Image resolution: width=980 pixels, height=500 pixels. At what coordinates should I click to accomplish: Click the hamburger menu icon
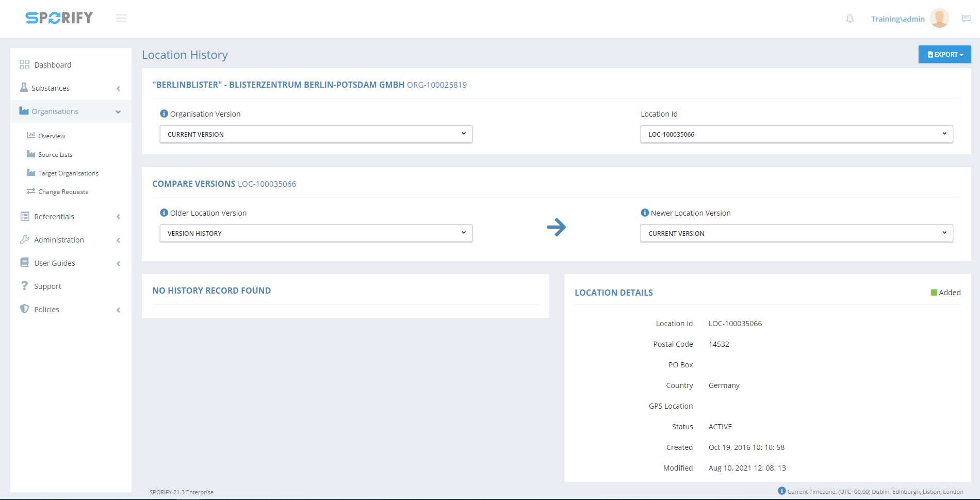click(x=121, y=19)
